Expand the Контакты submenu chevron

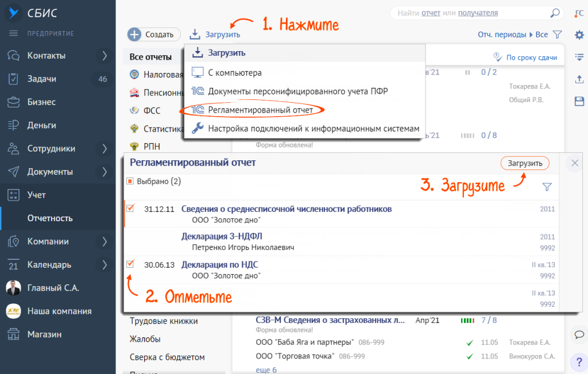click(x=105, y=56)
